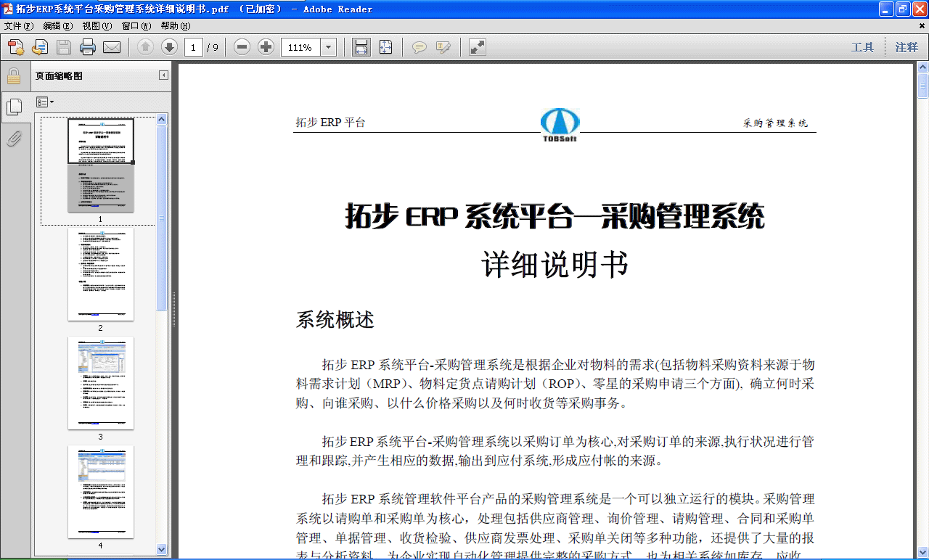Viewport: 929px width, 560px height.
Task: Collapse the 页面缩略图 panel with its arrow
Action: coord(163,73)
